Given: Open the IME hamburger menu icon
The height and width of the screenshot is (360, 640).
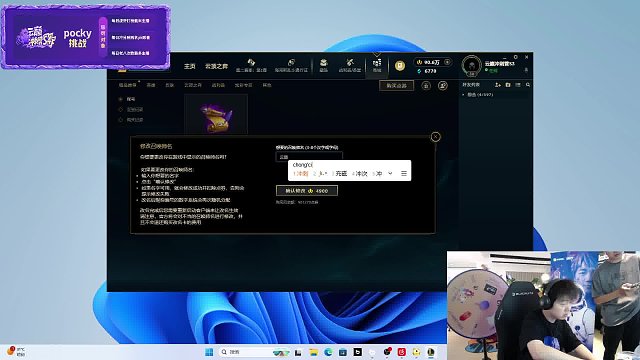Looking at the screenshot, I should click(x=404, y=173).
